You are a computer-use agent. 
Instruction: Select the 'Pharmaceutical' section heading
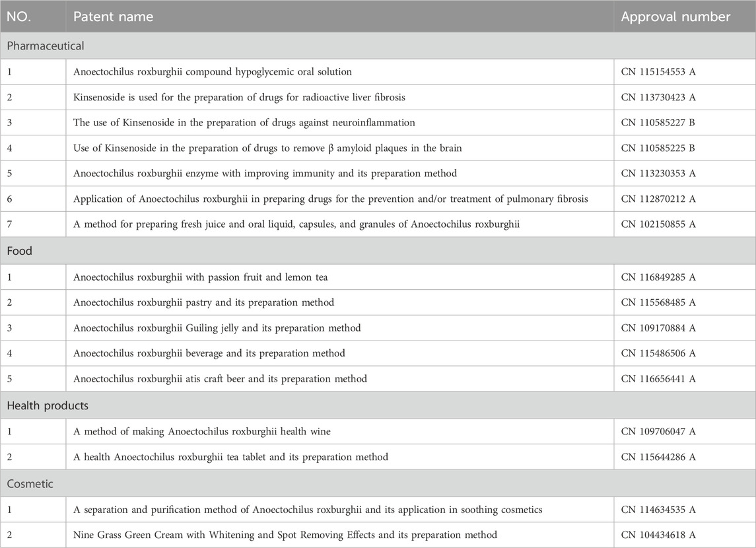(46, 46)
